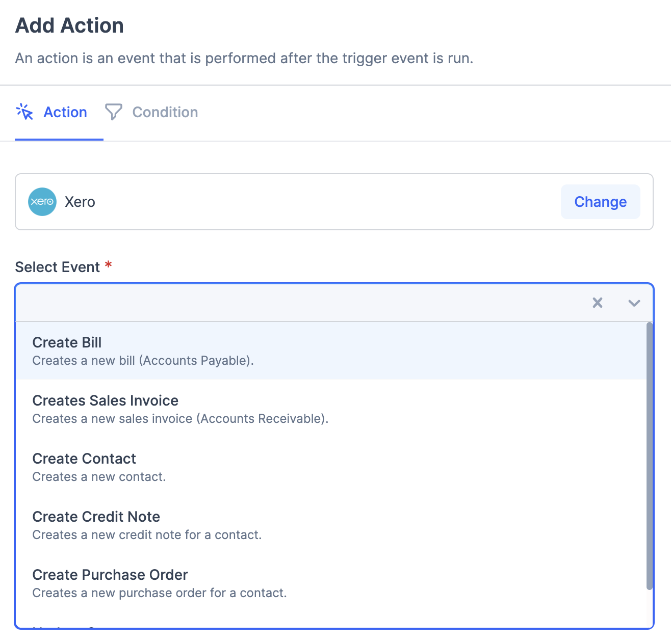This screenshot has width=671, height=644.
Task: Click the funnel icon beside Condition
Action: coord(113,112)
